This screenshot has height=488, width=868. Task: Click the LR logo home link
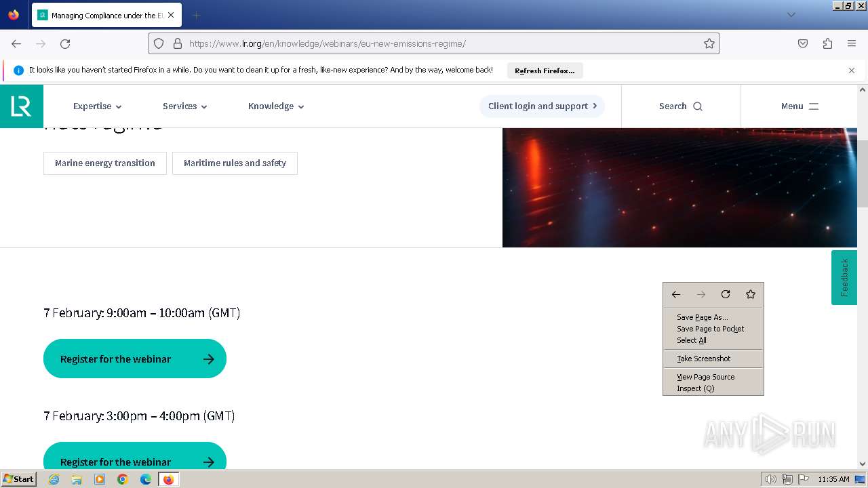(x=22, y=106)
